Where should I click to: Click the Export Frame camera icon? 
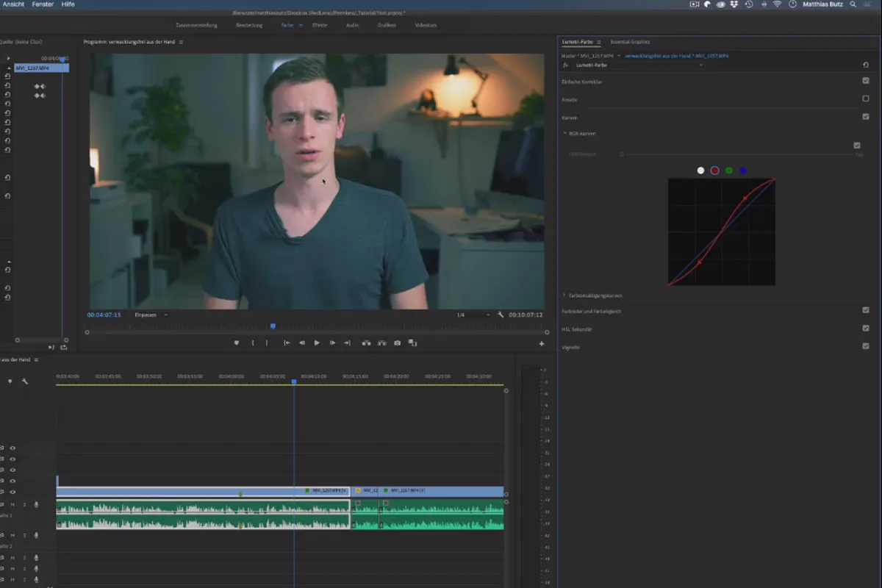click(397, 343)
